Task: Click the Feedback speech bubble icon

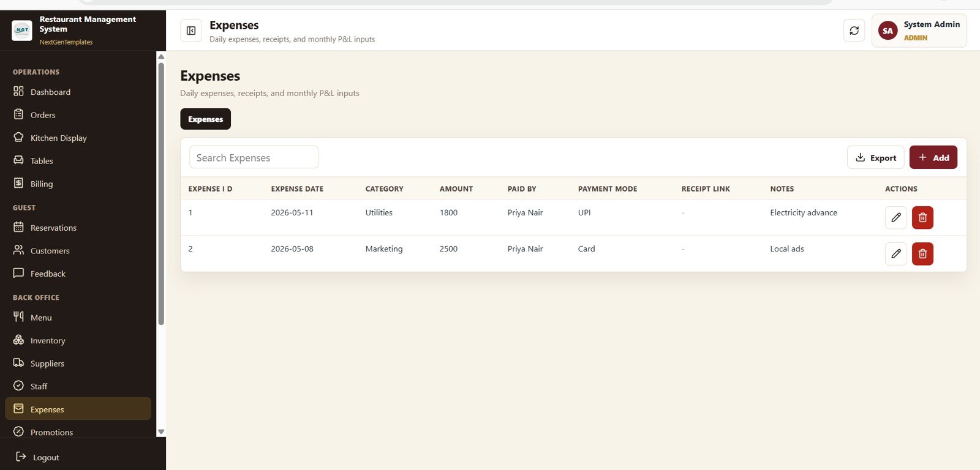Action: (18, 273)
